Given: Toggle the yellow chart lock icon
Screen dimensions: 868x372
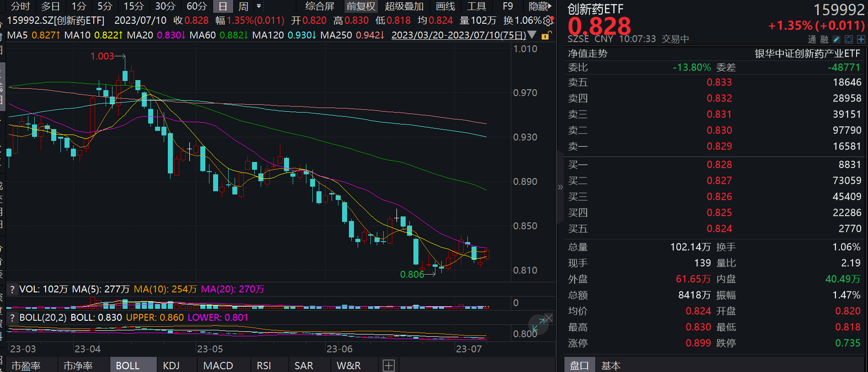Looking at the screenshot, I should tap(546, 35).
